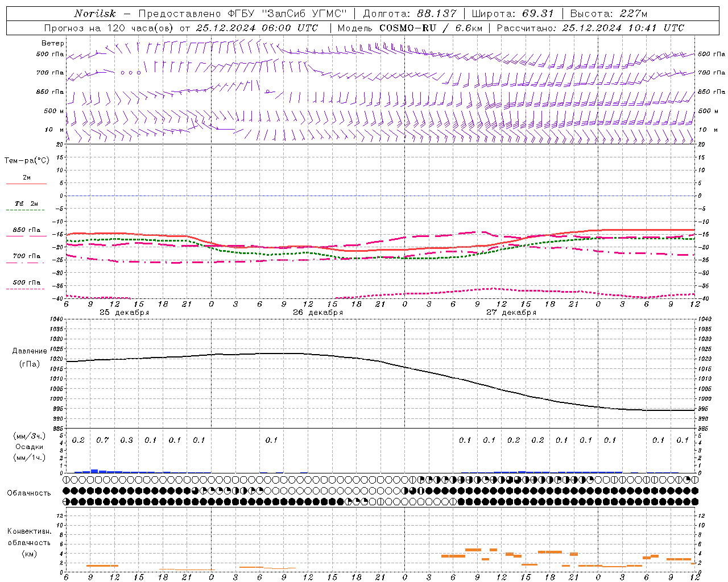The width and height of the screenshot is (728, 582).
Task: Select the "Широта: 69.31" header field
Action: 512,14
